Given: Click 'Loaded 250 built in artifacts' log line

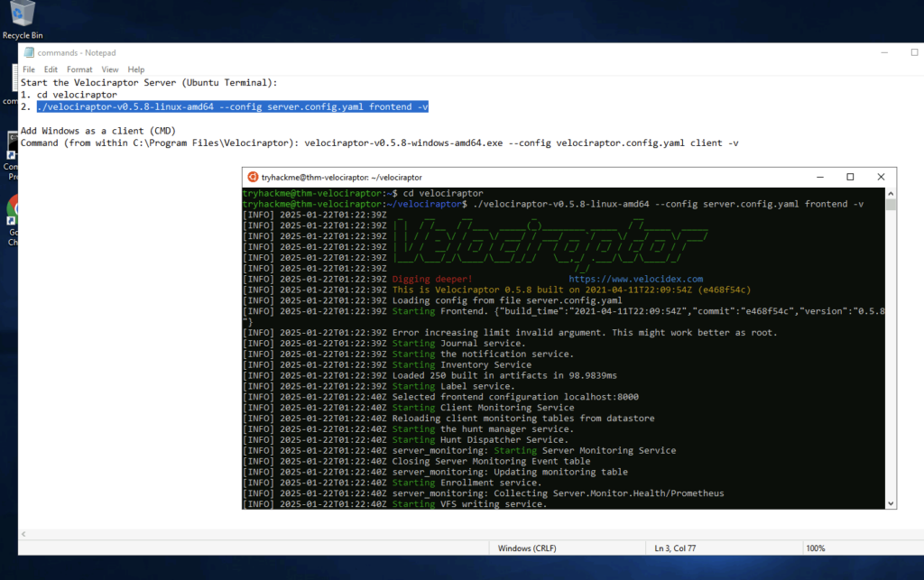Looking at the screenshot, I should pos(430,375).
